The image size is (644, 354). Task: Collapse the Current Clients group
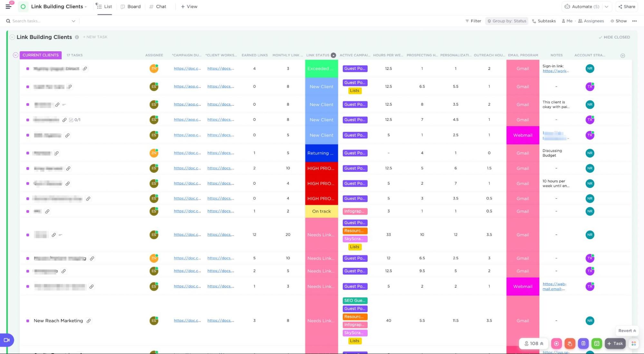coord(15,55)
